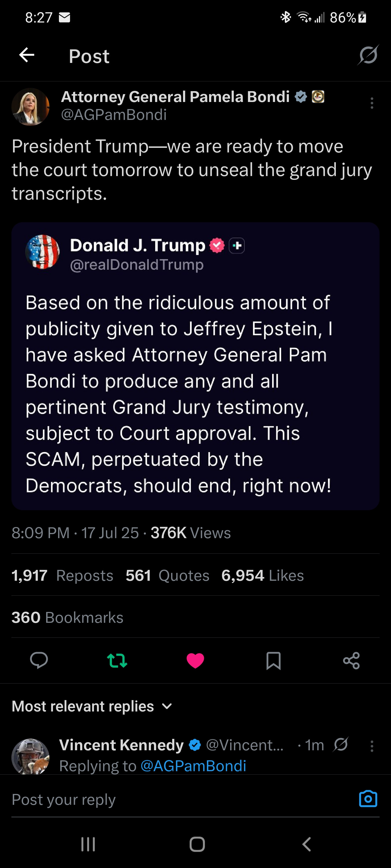Tap the reply speech bubble icon
391x868 pixels.
[x=39, y=660]
